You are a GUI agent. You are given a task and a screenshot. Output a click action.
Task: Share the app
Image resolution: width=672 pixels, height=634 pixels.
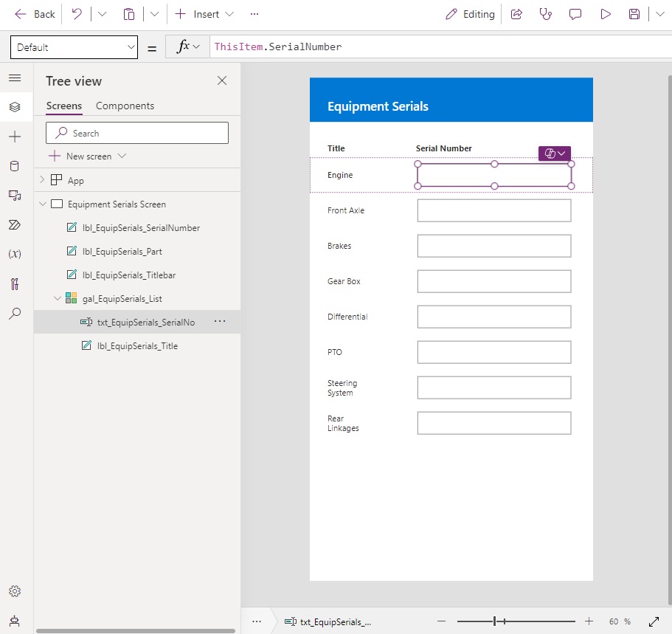(516, 14)
